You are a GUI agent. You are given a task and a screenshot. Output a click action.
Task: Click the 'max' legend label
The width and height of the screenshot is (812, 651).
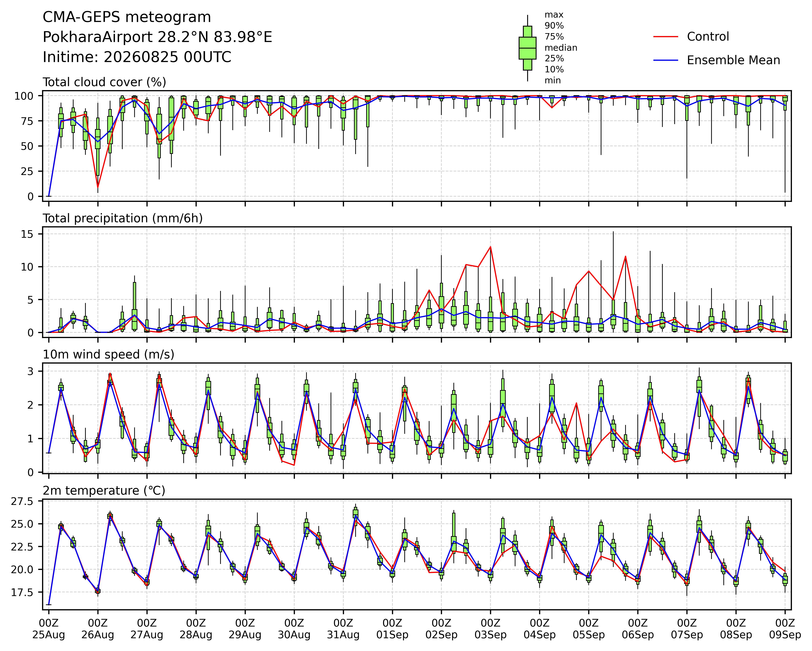554,15
